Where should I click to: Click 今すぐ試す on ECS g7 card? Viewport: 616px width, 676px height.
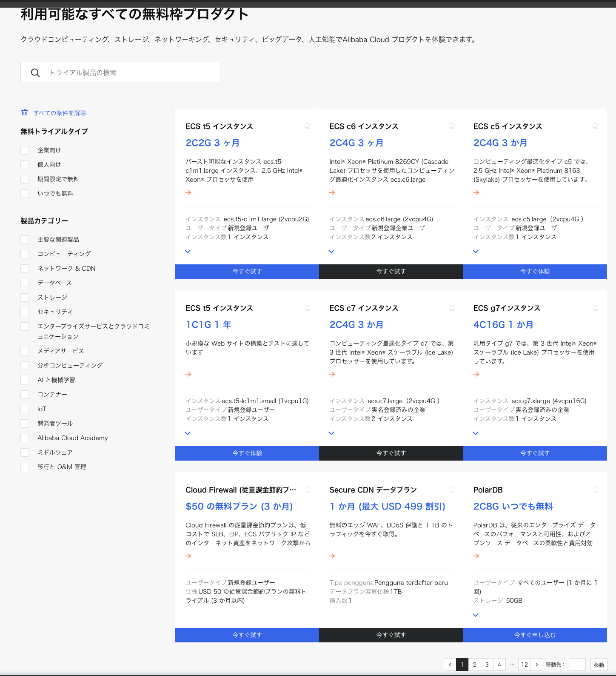click(x=535, y=453)
